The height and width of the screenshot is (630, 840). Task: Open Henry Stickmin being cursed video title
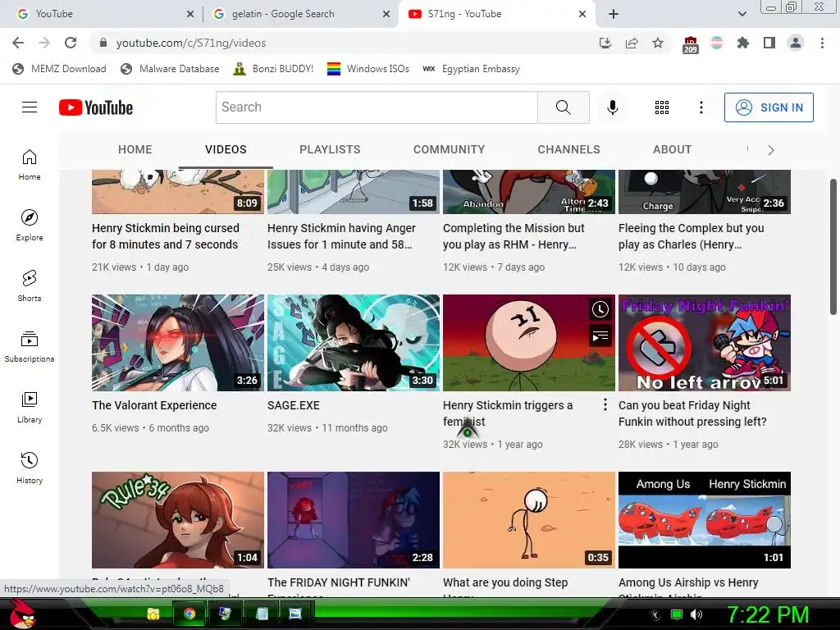click(x=166, y=236)
